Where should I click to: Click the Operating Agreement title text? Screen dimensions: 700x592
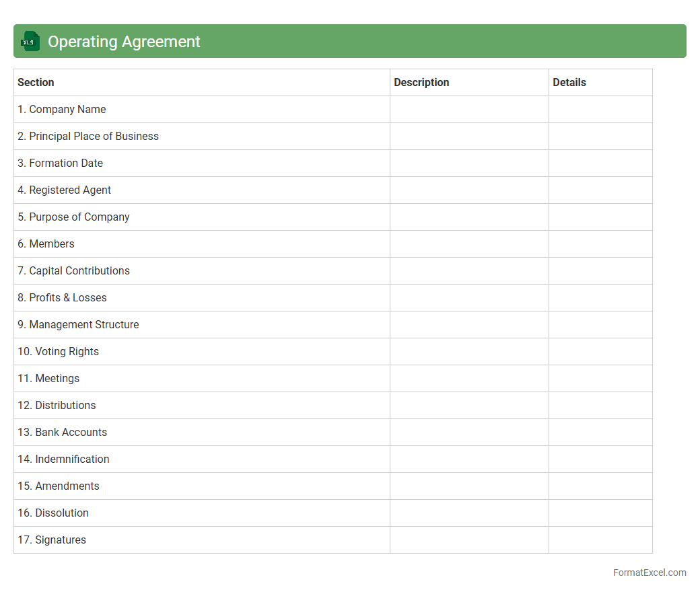[124, 42]
